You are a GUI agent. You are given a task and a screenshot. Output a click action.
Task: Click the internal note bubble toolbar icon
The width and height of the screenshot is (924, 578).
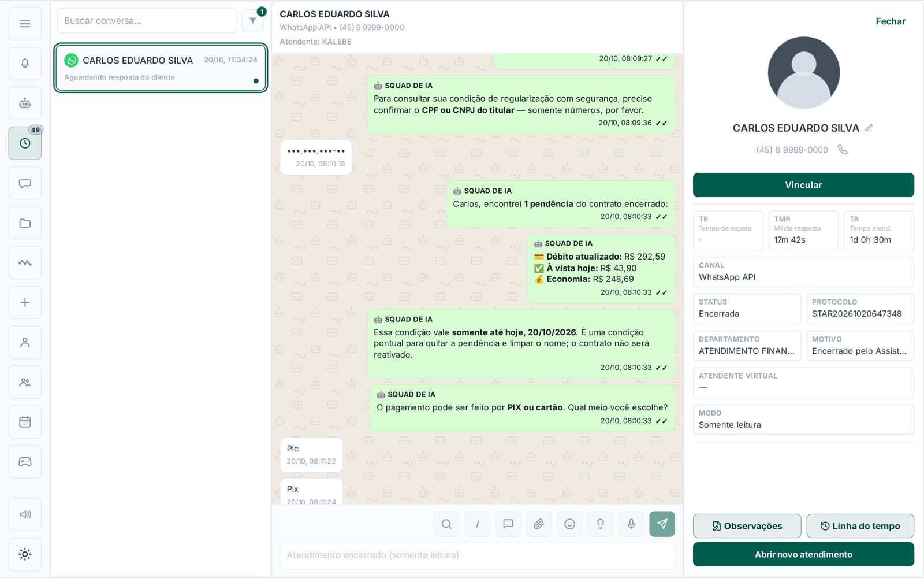click(508, 524)
